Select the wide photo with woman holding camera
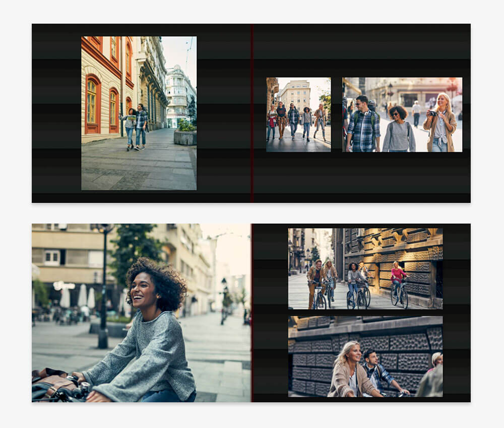Image resolution: width=504 pixels, height=428 pixels. click(x=402, y=114)
